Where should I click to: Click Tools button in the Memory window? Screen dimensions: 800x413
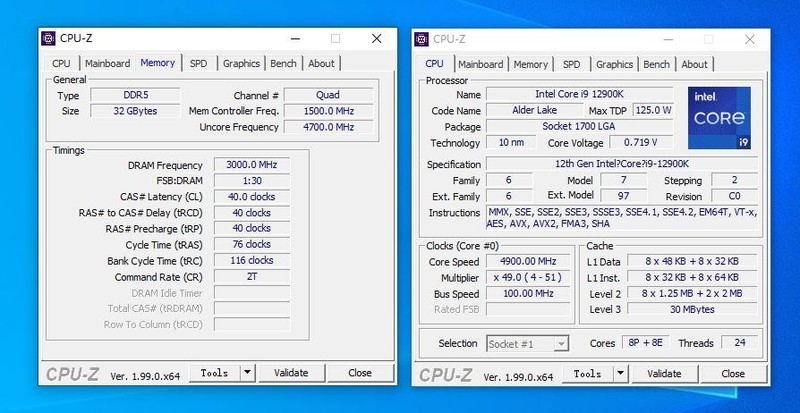click(x=215, y=373)
